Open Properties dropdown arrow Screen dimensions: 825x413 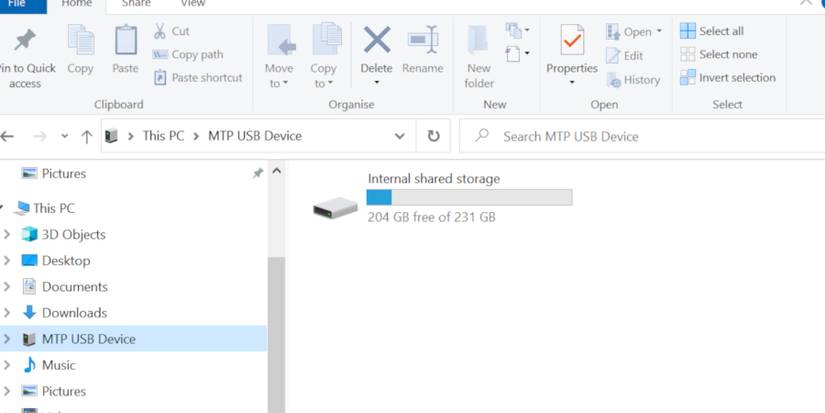[x=572, y=83]
